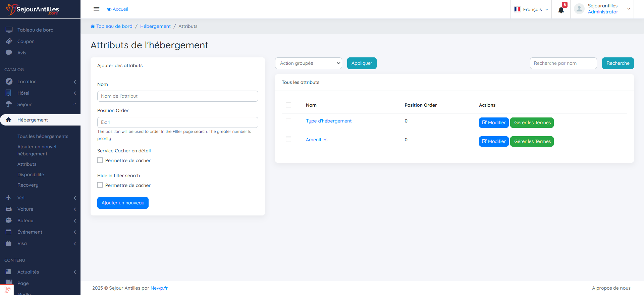The width and height of the screenshot is (644, 295).
Task: Go to Tous les hébergements menu item
Action: tap(43, 136)
